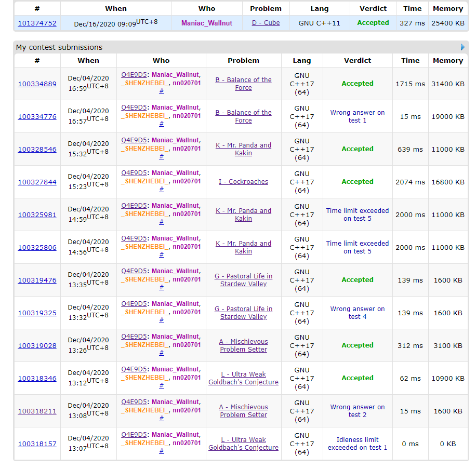Open the I - Cockroaches problem link

[x=243, y=182]
